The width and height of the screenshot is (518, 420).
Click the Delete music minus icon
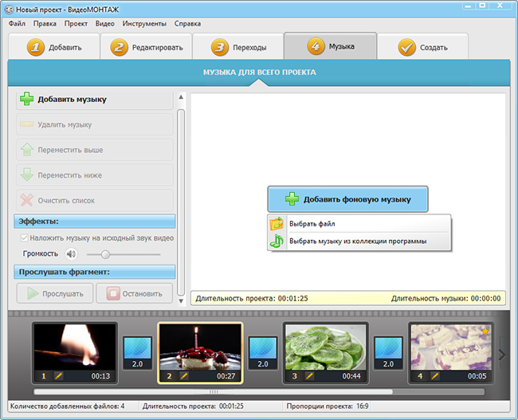coord(27,124)
